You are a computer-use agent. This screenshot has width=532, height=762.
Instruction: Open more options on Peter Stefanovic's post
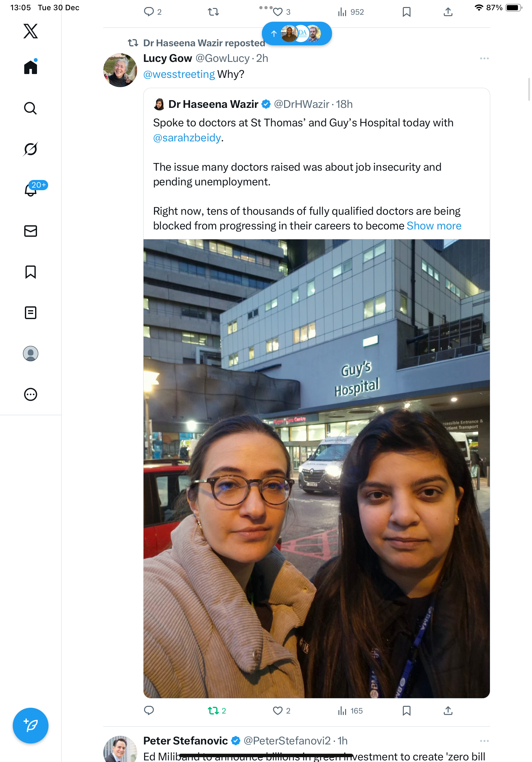(484, 741)
